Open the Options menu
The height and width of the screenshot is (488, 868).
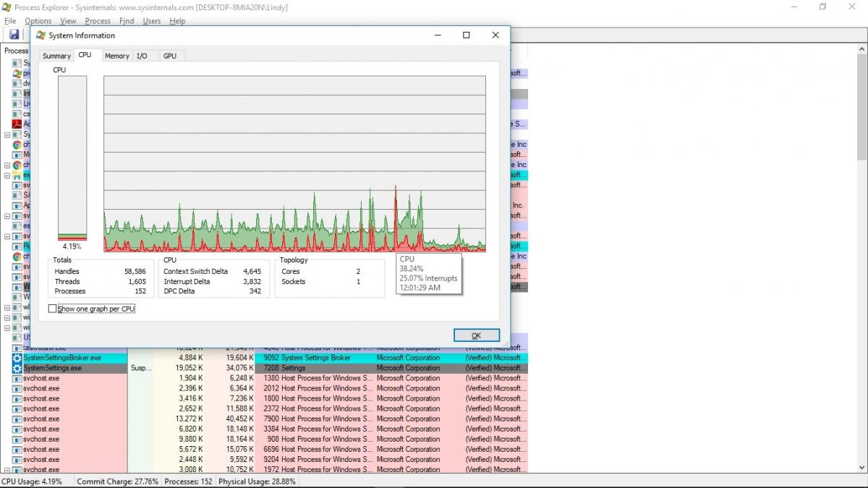click(x=38, y=21)
